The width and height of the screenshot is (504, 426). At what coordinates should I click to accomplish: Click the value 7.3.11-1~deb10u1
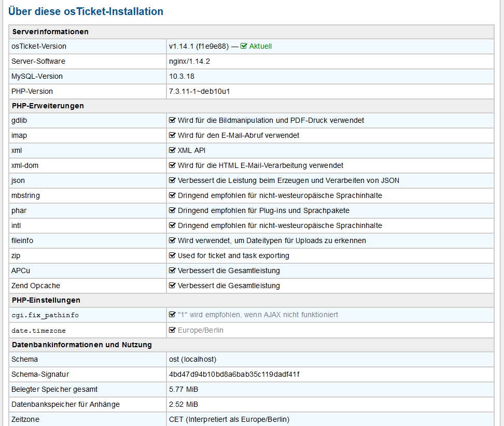pyautogui.click(x=200, y=91)
